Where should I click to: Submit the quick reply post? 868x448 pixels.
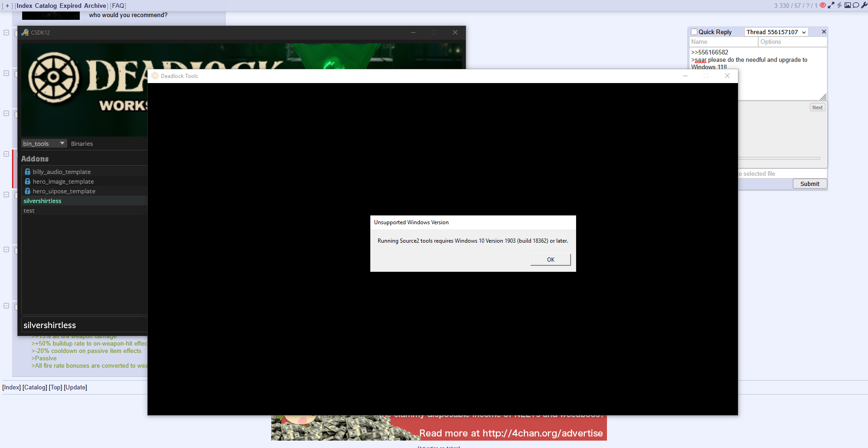point(810,184)
